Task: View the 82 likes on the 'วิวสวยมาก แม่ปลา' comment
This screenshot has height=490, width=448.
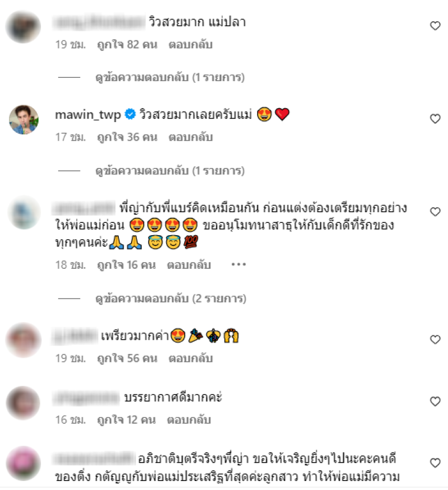Action: tap(127, 44)
